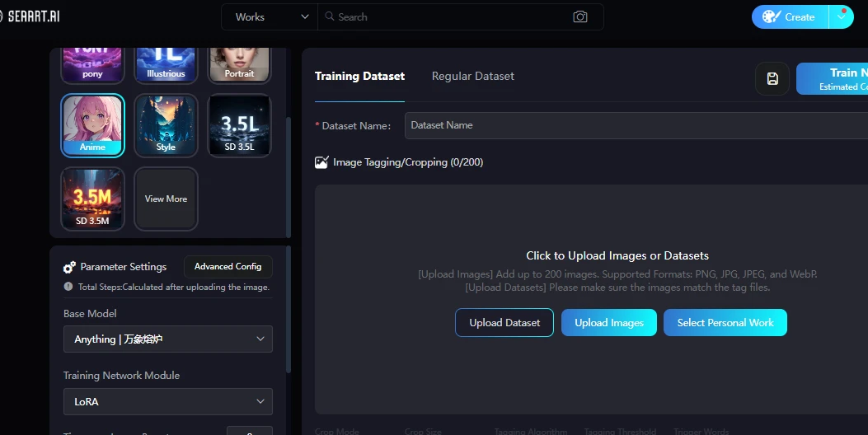Expand the Base Model dropdown
The image size is (868, 435).
[x=167, y=339]
